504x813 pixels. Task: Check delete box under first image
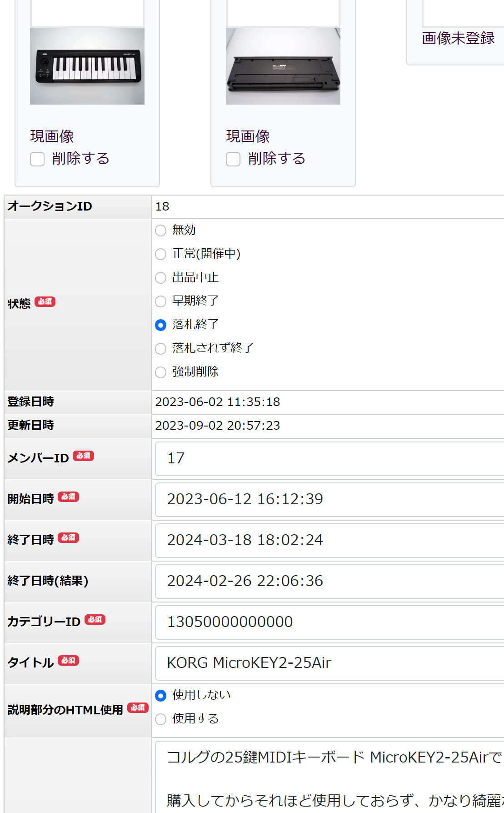(x=37, y=159)
